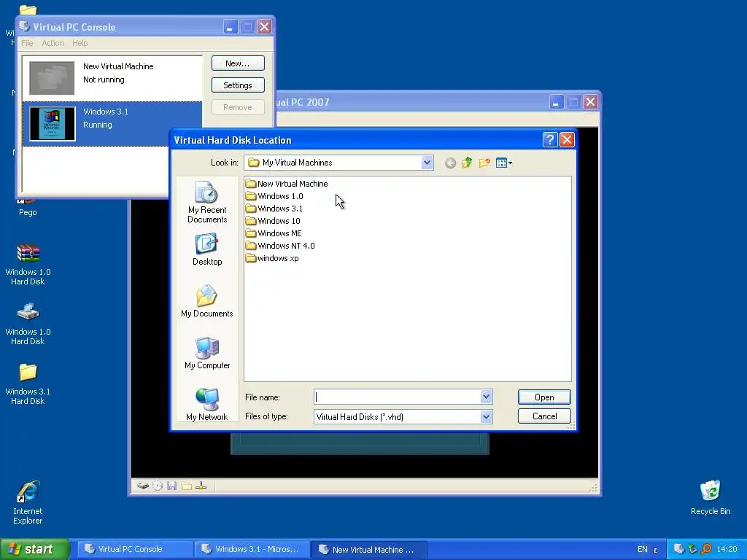Viewport: 747px width, 560px height.
Task: Click the CD drive status icon in VM window
Action: click(158, 486)
